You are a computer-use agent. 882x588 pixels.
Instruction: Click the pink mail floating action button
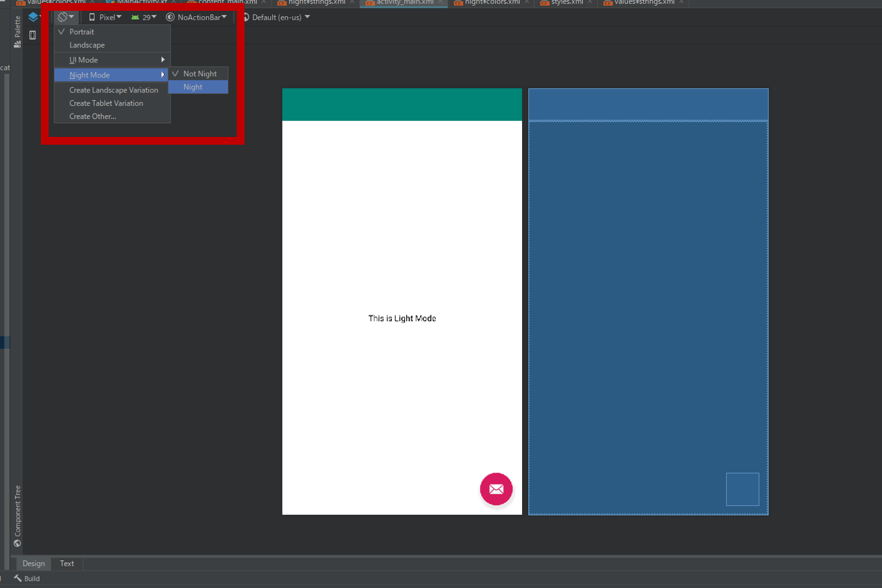pos(496,489)
